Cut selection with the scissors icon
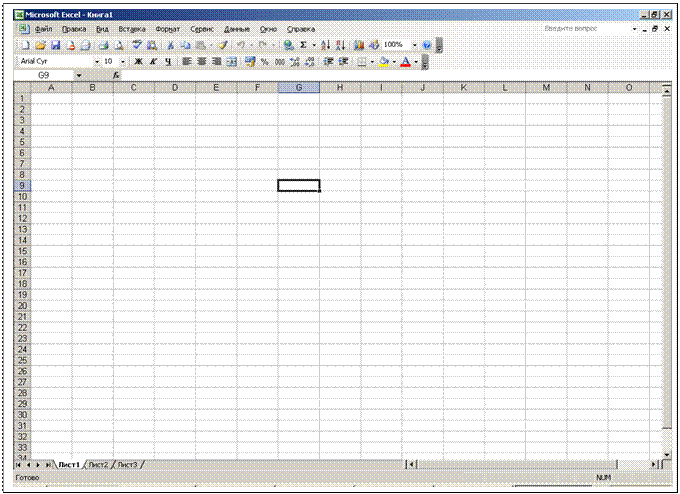 pyautogui.click(x=170, y=45)
